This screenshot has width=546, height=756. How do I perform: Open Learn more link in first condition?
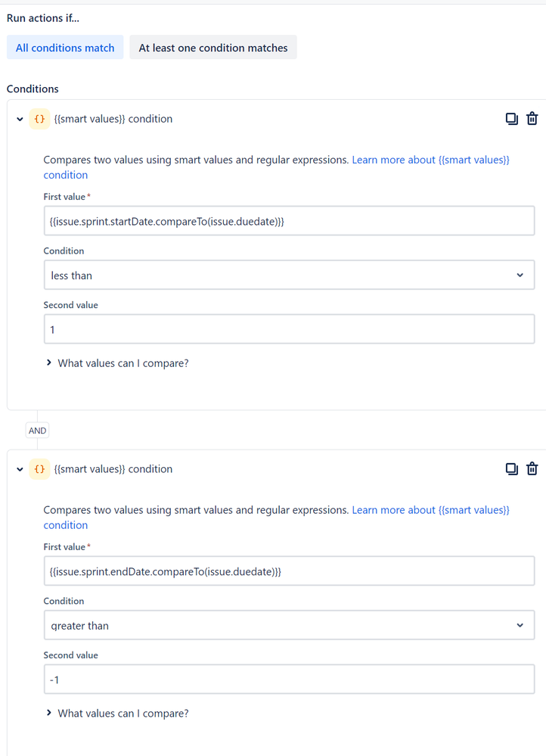pyautogui.click(x=430, y=160)
